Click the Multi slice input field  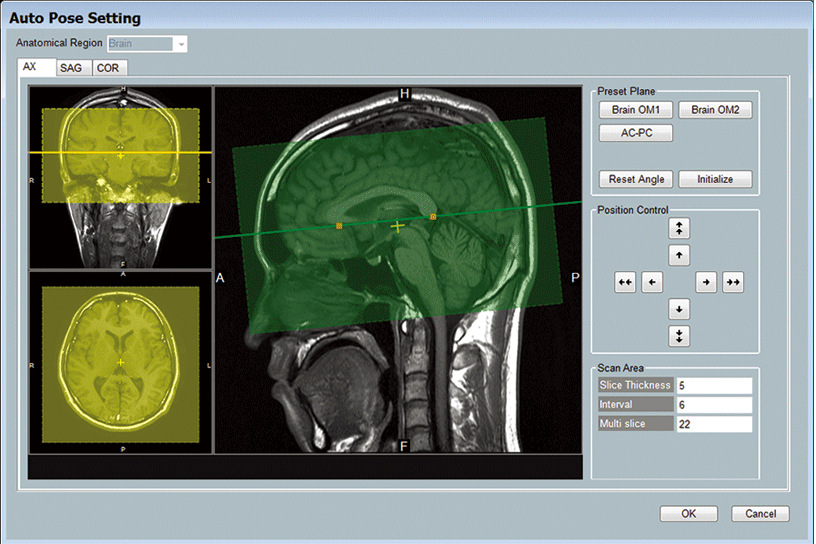[713, 424]
